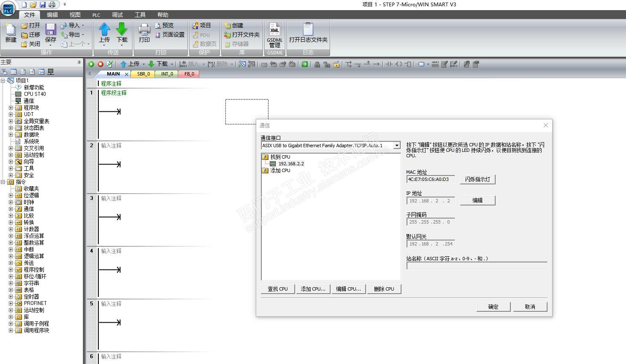Click the Save diskette icon in the quick access bar
The width and height of the screenshot is (626, 364).
pos(43,5)
